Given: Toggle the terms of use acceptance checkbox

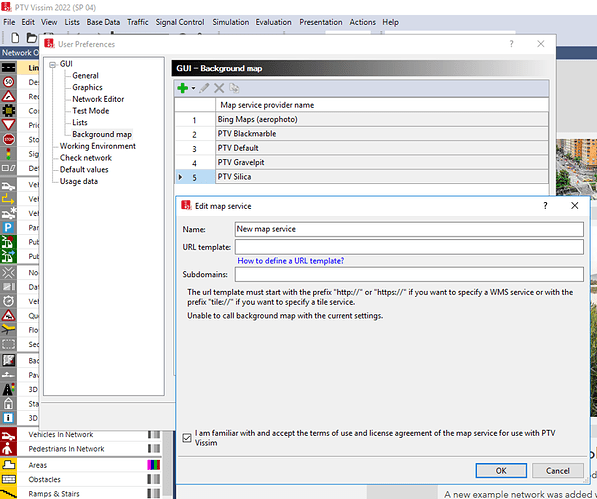Looking at the screenshot, I should point(187,438).
